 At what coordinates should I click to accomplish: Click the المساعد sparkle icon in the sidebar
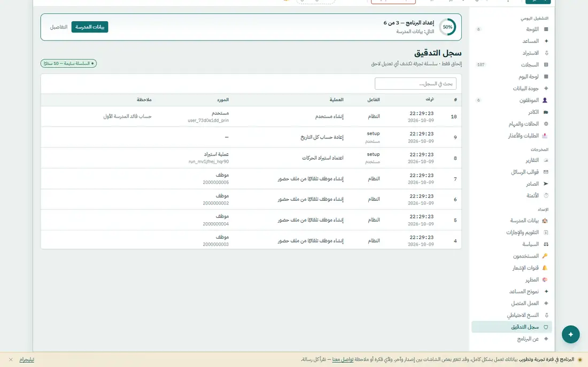pyautogui.click(x=546, y=41)
